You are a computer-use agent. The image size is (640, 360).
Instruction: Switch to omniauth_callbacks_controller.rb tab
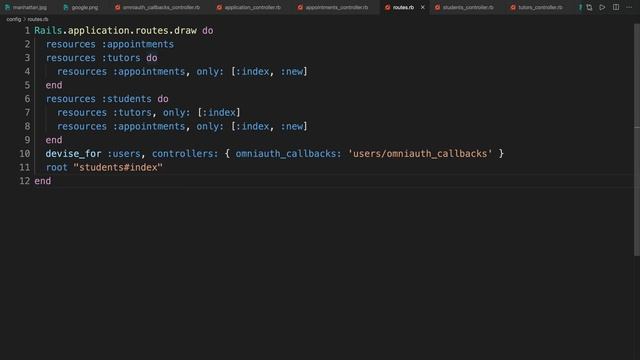point(158,7)
